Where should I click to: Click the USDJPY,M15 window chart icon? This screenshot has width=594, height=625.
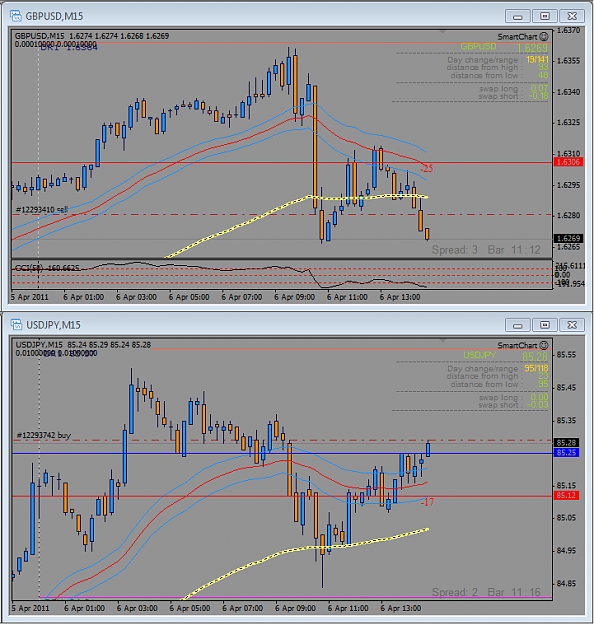pos(16,325)
